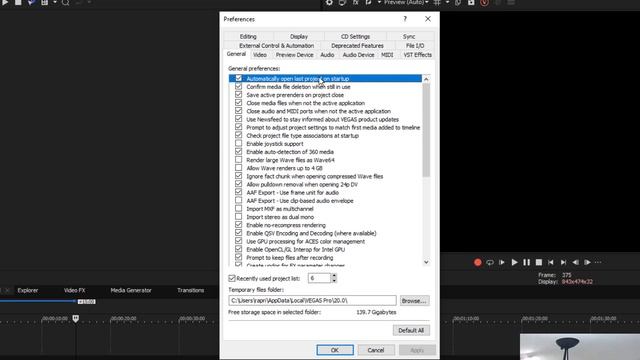This screenshot has width=640, height=360.
Task: Stop playback using the square transport icon
Action: click(539, 262)
